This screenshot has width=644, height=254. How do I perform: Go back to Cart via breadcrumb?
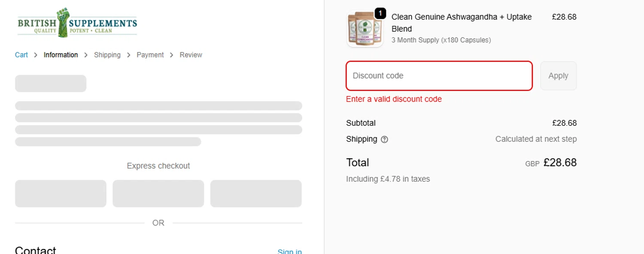[21, 55]
